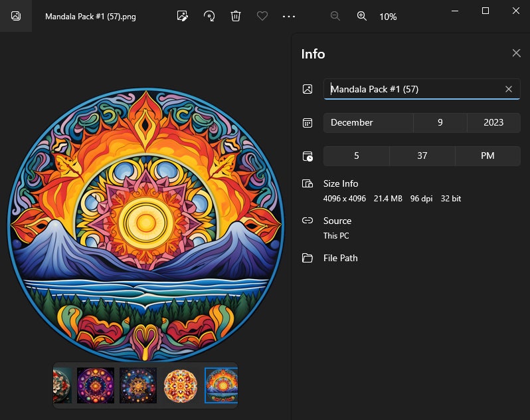Viewport: 530px width, 420px height.
Task: Click the zoom in magnifier icon
Action: [362, 16]
